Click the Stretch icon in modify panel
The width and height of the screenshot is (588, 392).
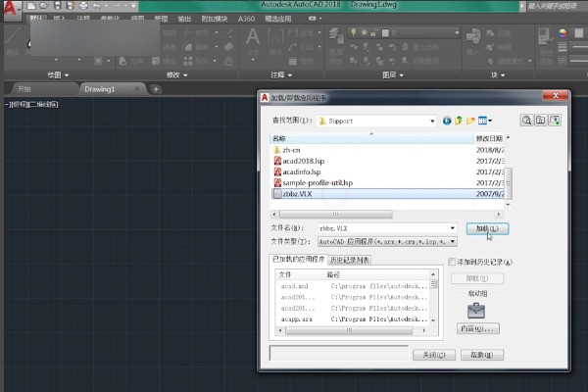pyautogui.click(x=122, y=61)
